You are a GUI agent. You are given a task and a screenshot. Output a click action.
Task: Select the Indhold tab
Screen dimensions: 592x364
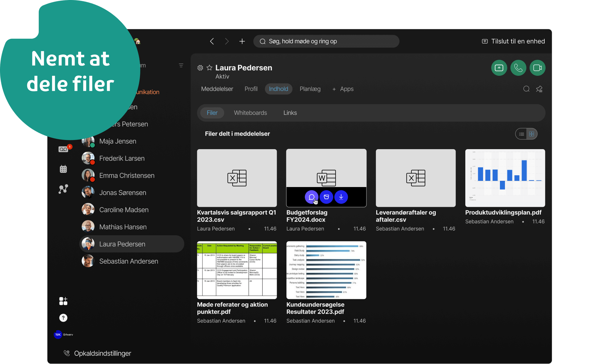(x=279, y=89)
